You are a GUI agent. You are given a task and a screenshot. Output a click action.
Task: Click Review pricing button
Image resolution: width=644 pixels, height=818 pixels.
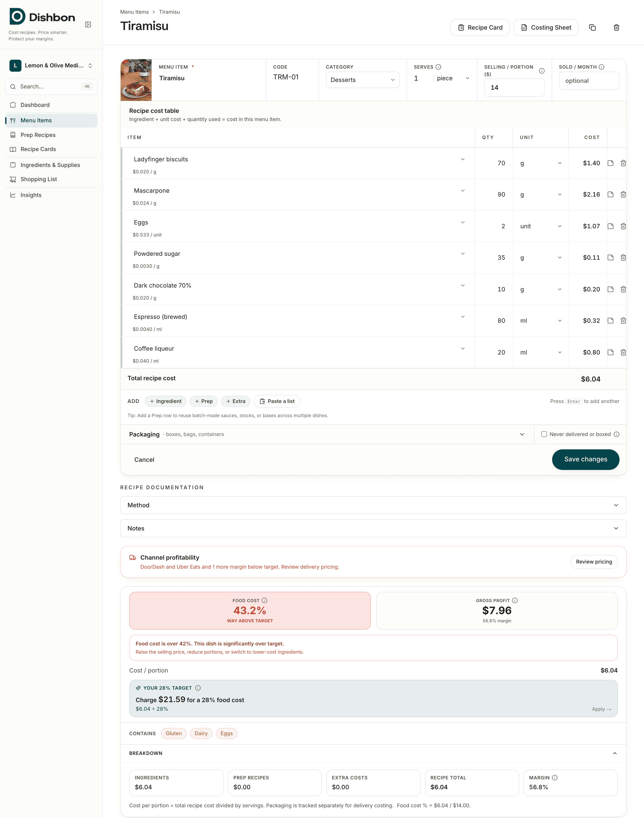pos(594,562)
